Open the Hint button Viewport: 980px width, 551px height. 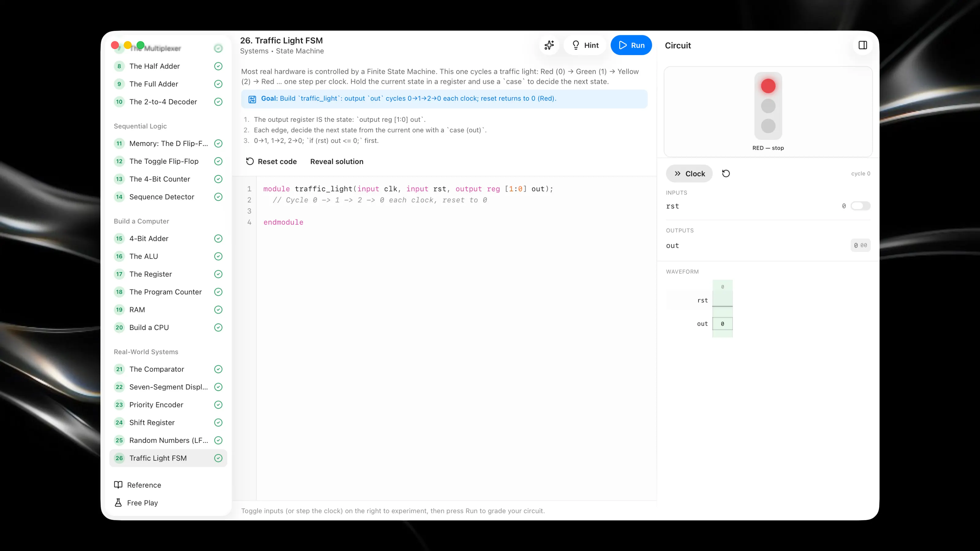point(585,45)
